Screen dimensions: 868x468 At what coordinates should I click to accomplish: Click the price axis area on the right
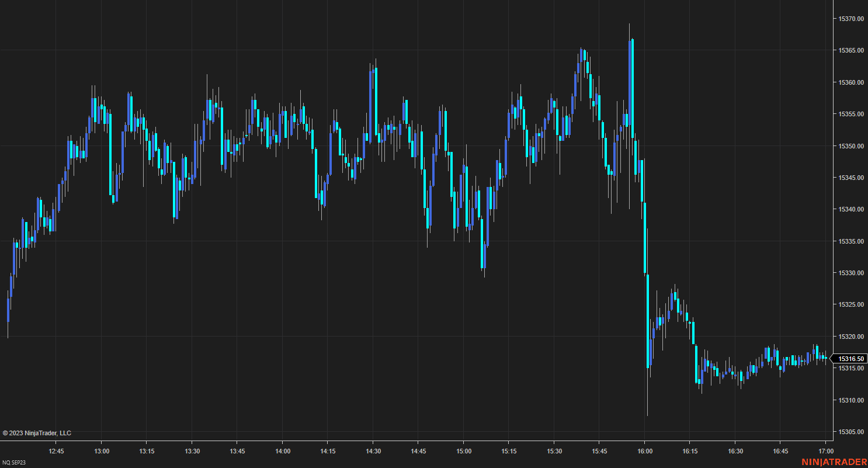850,175
